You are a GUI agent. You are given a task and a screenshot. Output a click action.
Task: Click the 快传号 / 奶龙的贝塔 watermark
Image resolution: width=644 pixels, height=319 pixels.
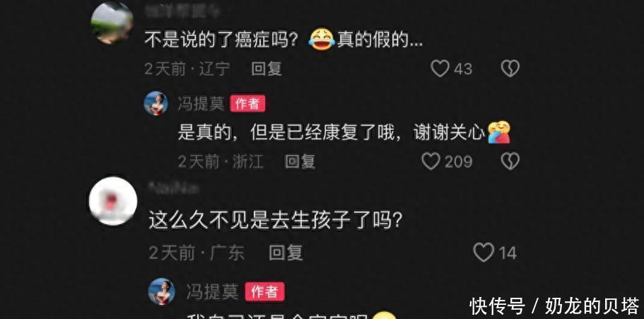pyautogui.click(x=554, y=306)
